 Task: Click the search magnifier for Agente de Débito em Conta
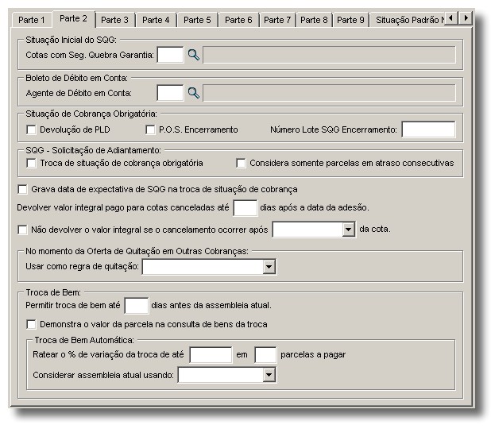(194, 93)
